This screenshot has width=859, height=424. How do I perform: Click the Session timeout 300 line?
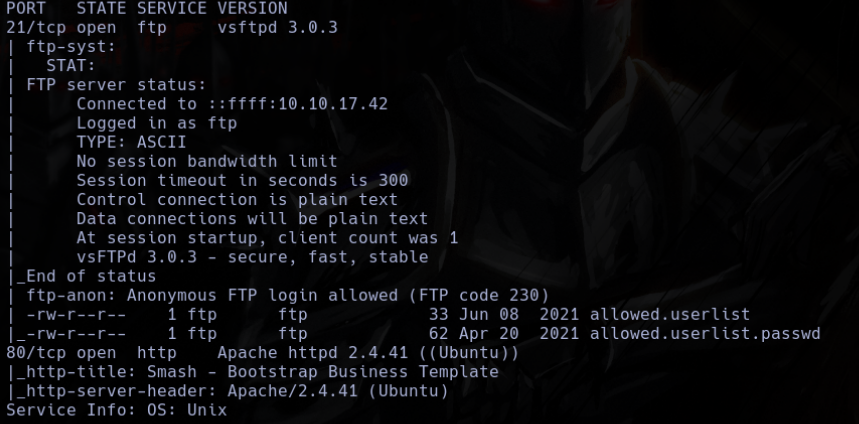(x=242, y=180)
